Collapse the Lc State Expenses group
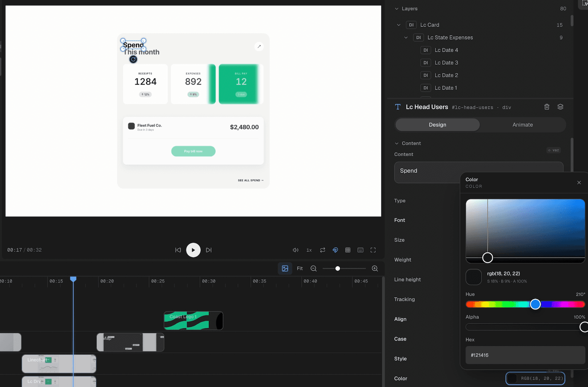Viewport: 588px width, 387px height. (x=406, y=37)
